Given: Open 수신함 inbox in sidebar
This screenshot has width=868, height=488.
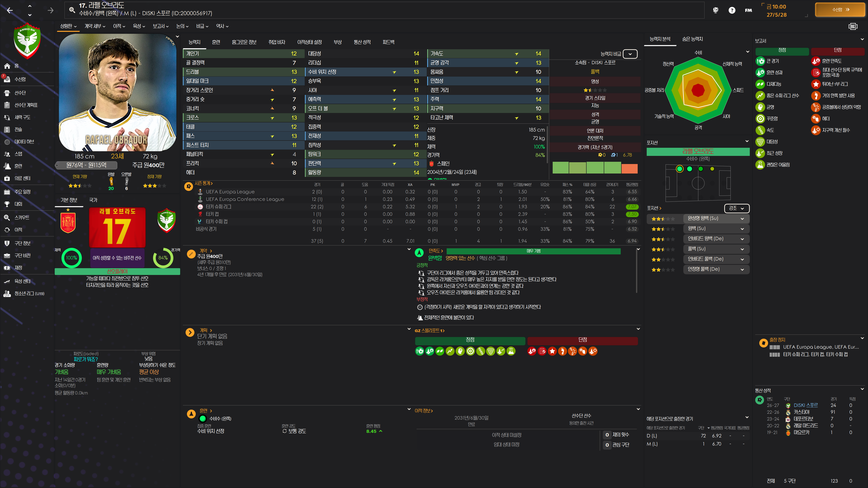Looking at the screenshot, I should pos(20,79).
